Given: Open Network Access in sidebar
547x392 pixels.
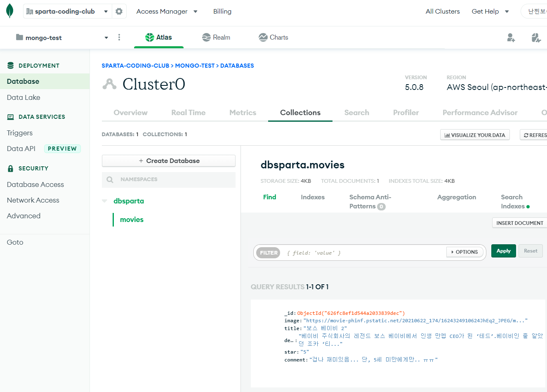Looking at the screenshot, I should (33, 200).
